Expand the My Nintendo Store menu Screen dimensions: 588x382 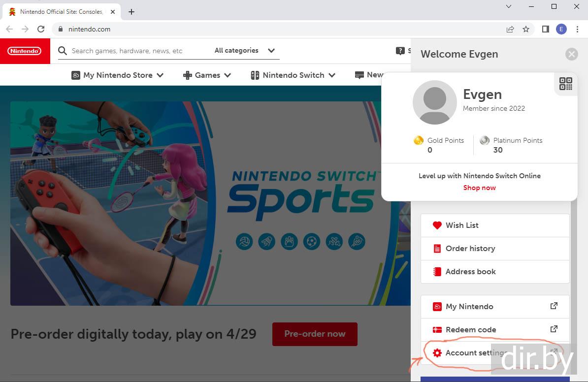click(117, 75)
